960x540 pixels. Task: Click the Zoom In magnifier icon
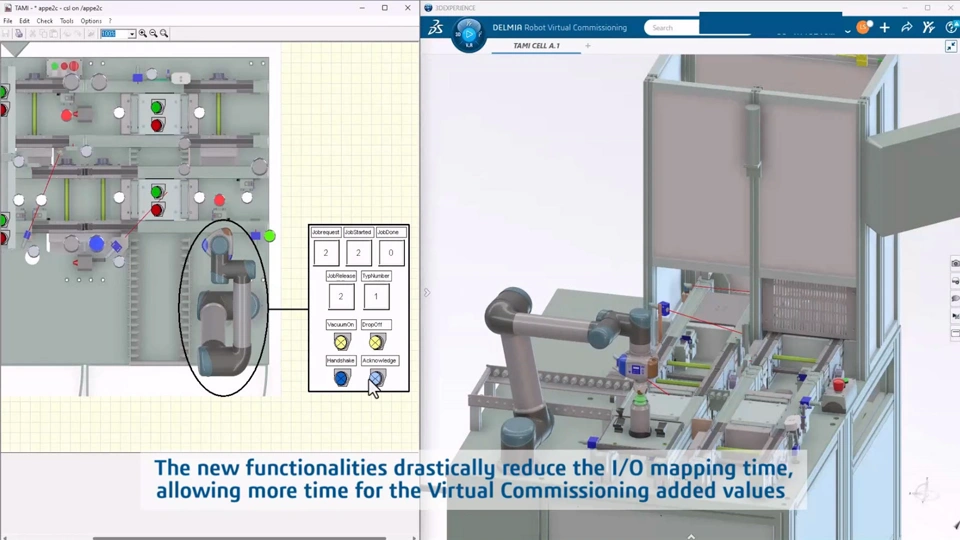click(143, 34)
